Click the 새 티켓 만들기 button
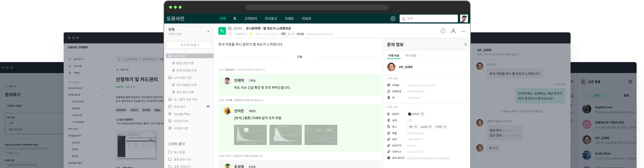 [x=189, y=45]
